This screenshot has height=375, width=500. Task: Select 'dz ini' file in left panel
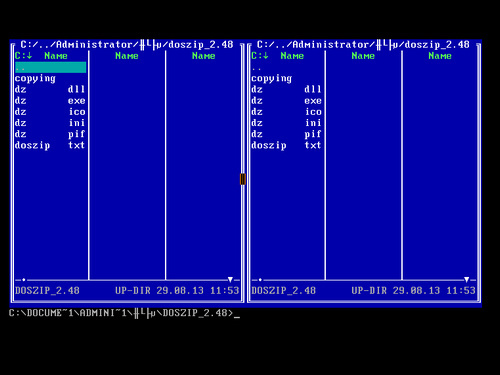[x=50, y=123]
